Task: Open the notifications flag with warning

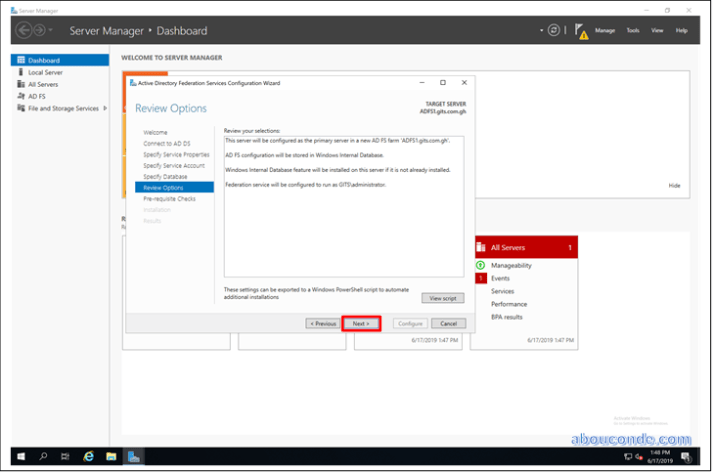Action: click(581, 31)
